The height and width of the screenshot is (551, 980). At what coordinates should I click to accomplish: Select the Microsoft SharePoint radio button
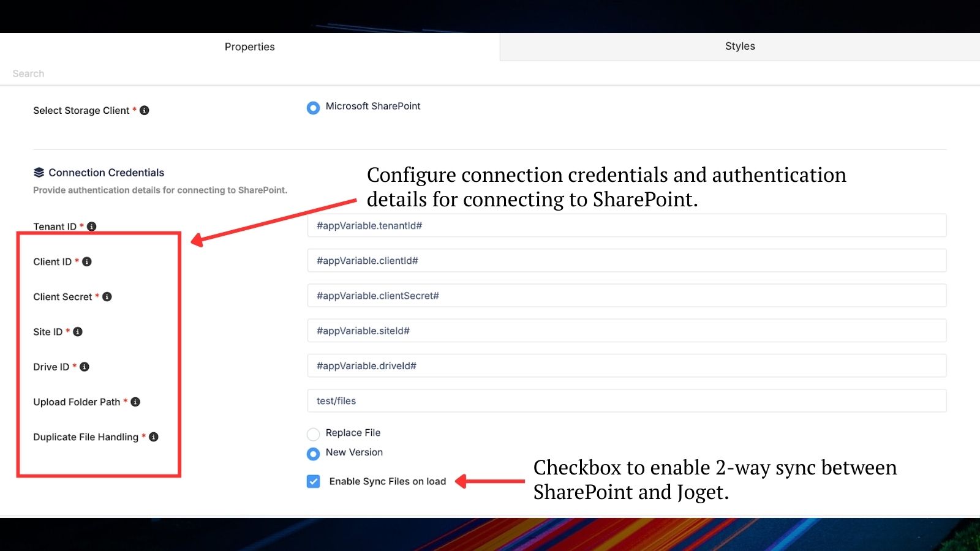[x=313, y=108]
